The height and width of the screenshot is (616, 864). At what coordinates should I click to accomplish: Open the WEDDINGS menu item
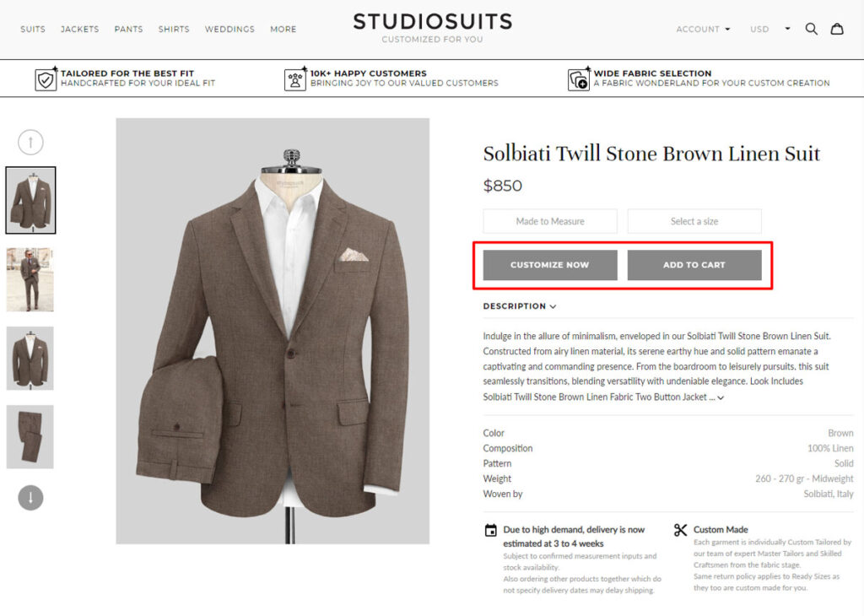(x=229, y=30)
